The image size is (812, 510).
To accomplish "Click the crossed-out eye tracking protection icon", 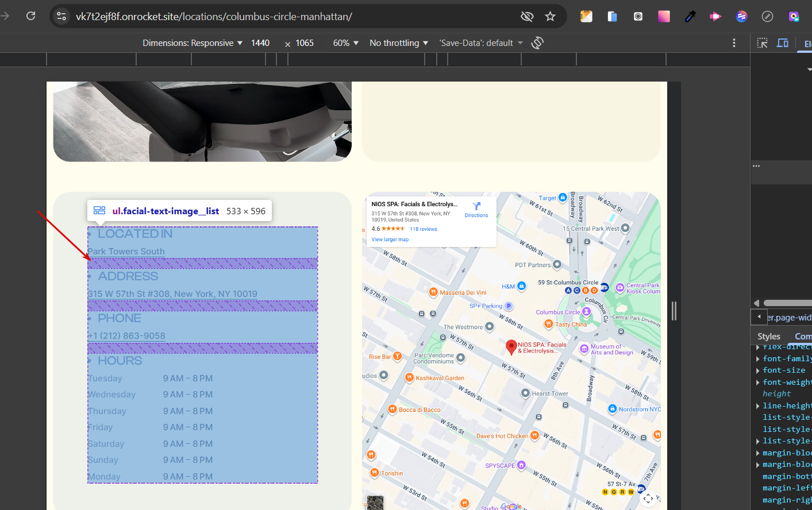I will (x=526, y=16).
